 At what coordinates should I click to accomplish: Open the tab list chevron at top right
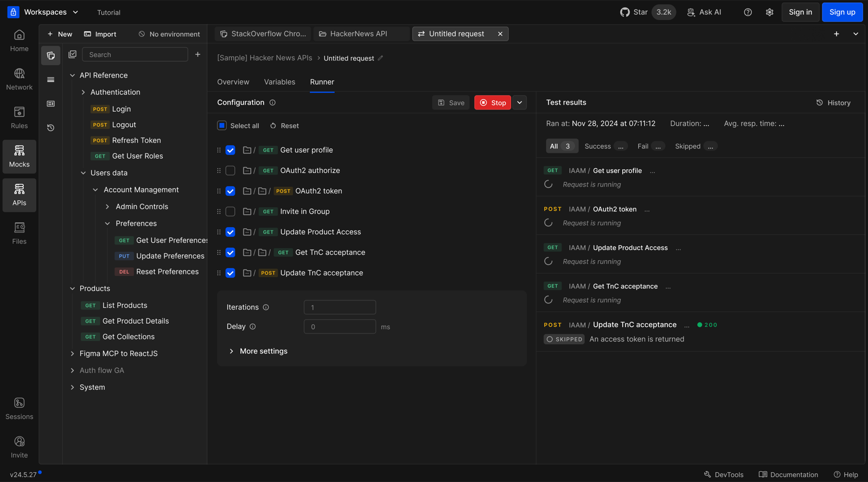point(856,34)
